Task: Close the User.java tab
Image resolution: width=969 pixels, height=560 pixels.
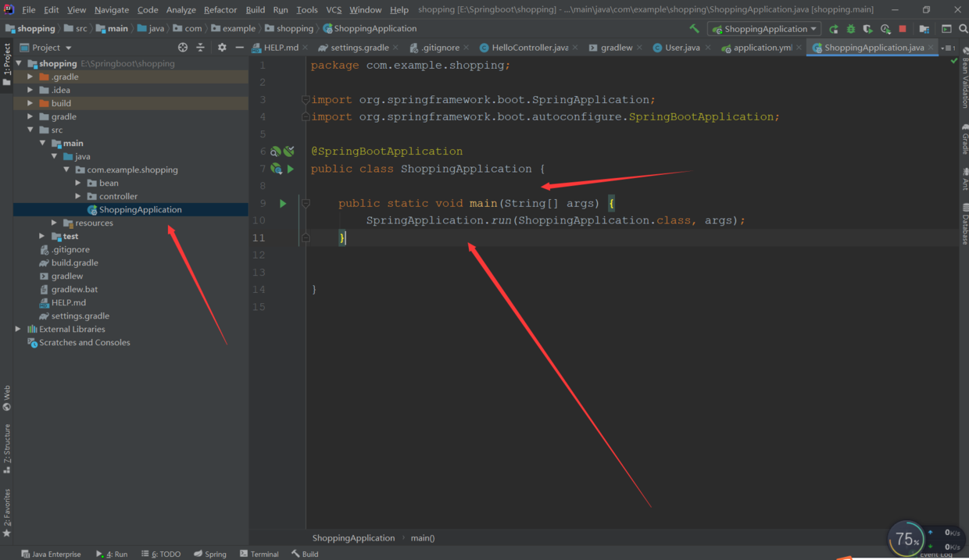Action: tap(708, 48)
